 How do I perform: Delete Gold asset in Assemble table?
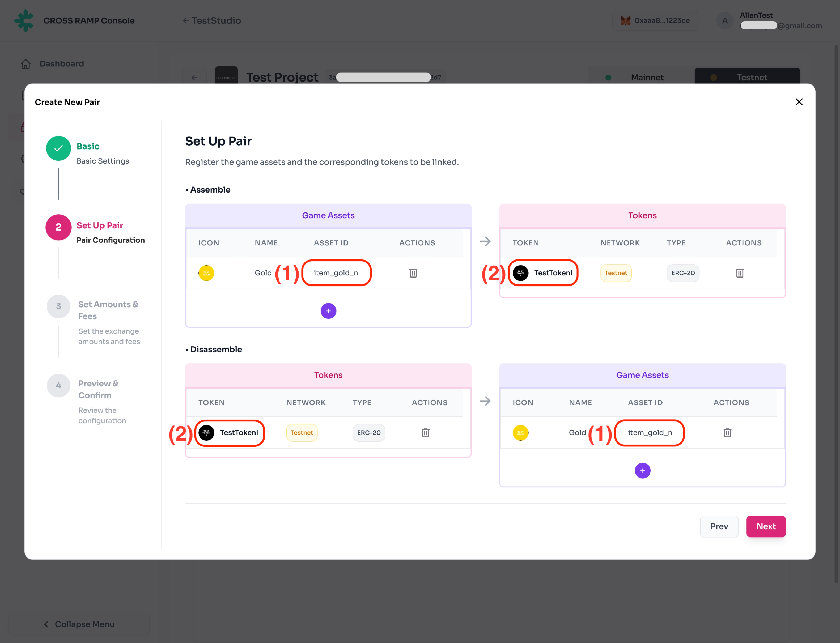coord(413,273)
